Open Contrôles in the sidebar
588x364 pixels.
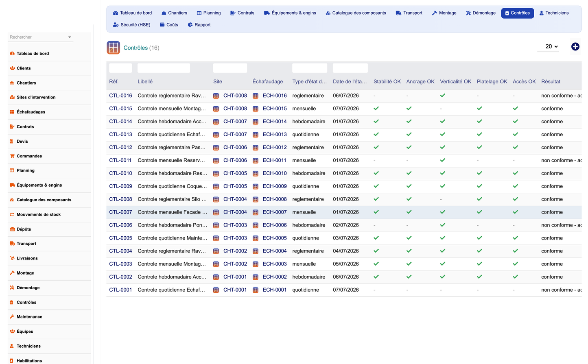pos(26,303)
